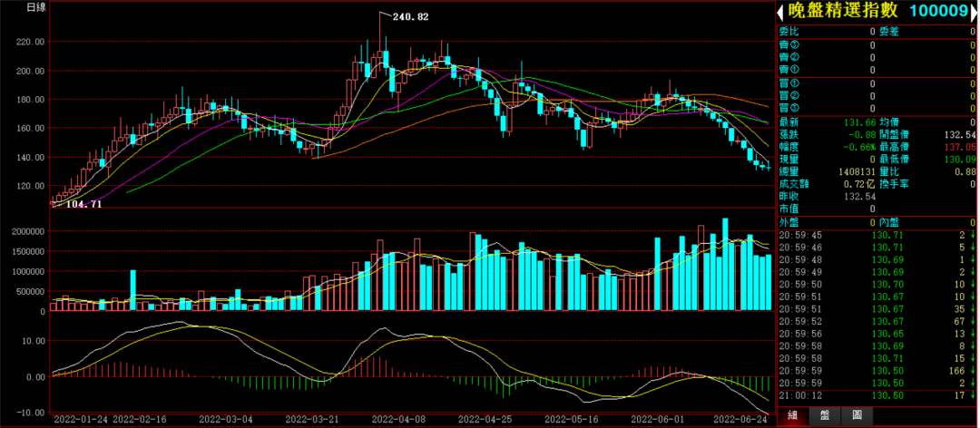980x428 pixels.
Task: Click the latest price 131.66
Action: [x=858, y=122]
